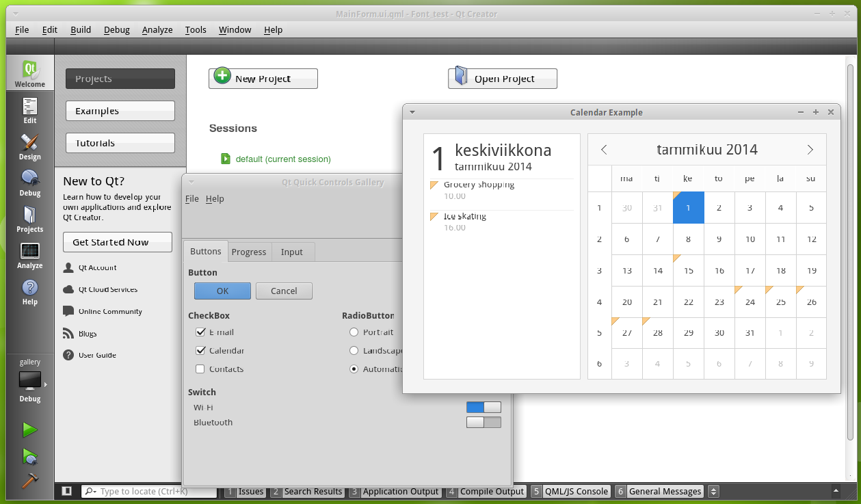
Task: Go to previous month in calendar
Action: [x=604, y=150]
